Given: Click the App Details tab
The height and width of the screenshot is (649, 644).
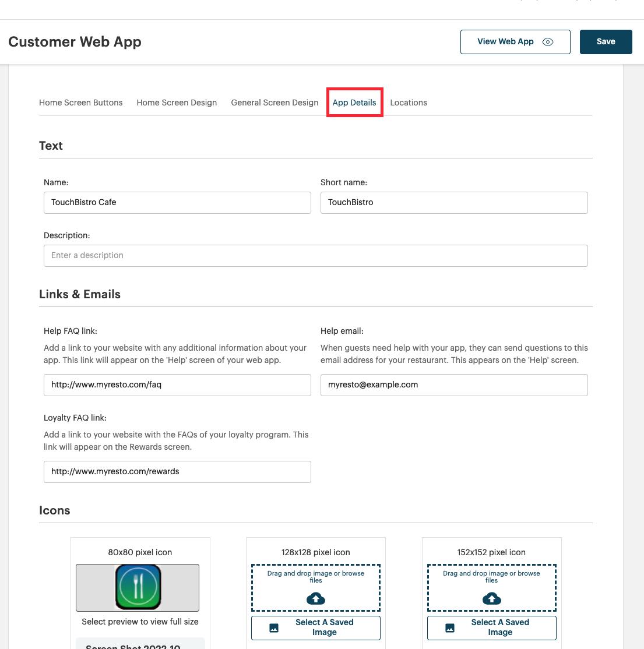Looking at the screenshot, I should point(354,103).
